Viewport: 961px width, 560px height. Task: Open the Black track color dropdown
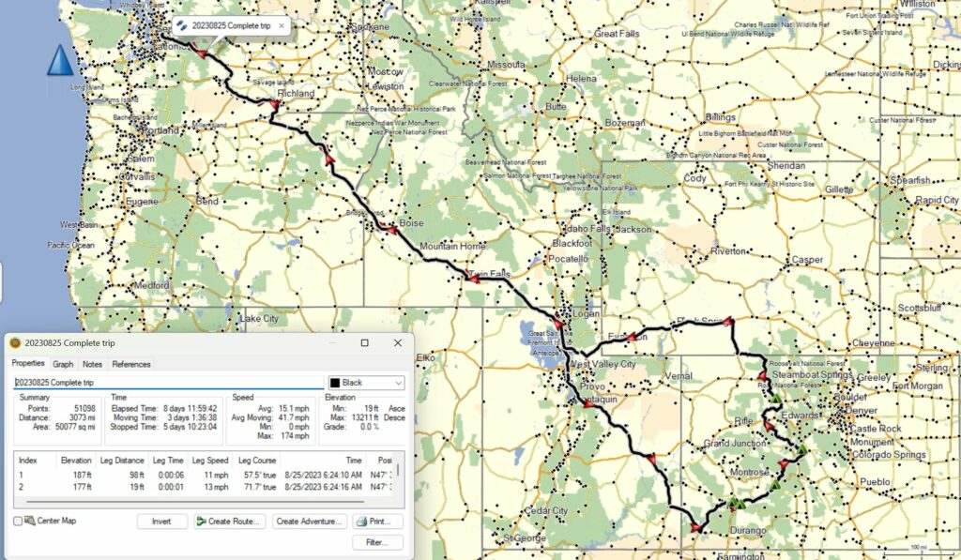tap(366, 383)
